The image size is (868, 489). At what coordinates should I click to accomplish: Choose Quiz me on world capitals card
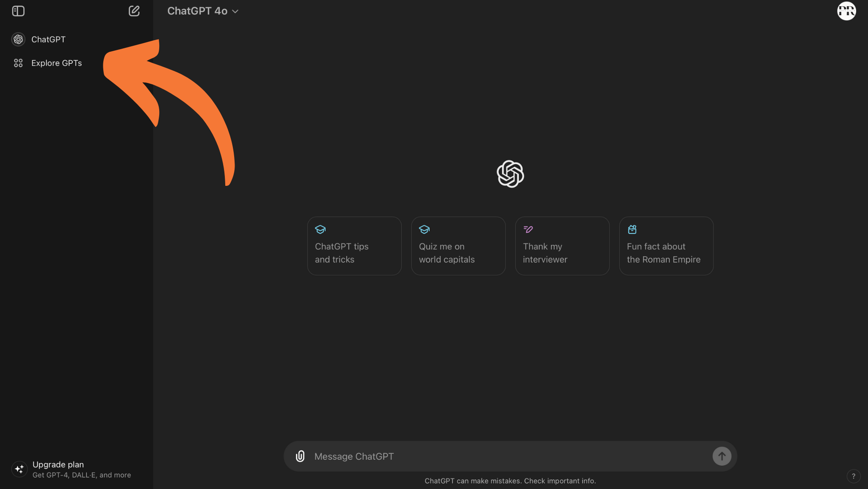click(x=458, y=246)
